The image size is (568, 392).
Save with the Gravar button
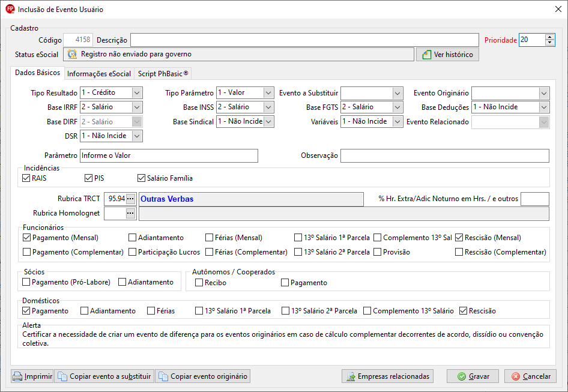coord(473,376)
